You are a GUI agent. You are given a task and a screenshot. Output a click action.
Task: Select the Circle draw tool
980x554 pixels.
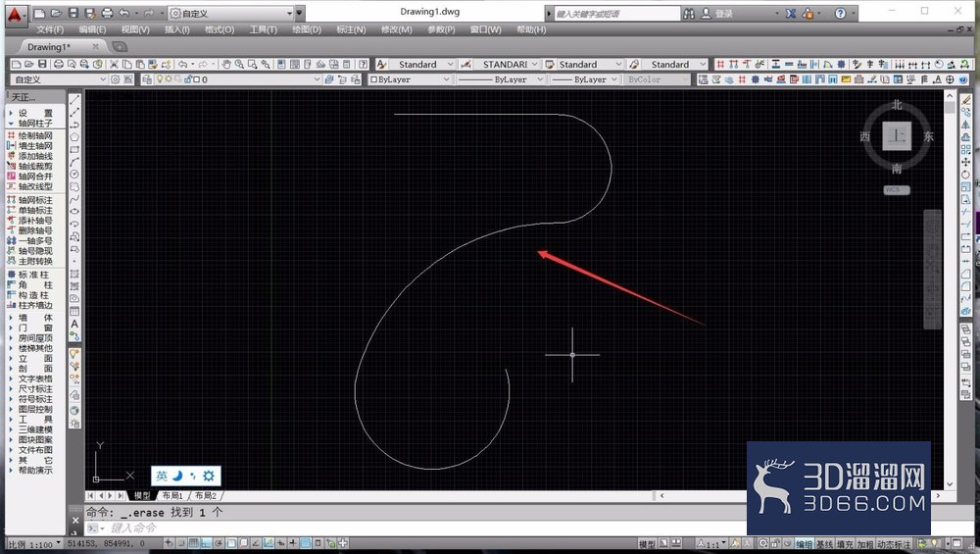coord(74,174)
